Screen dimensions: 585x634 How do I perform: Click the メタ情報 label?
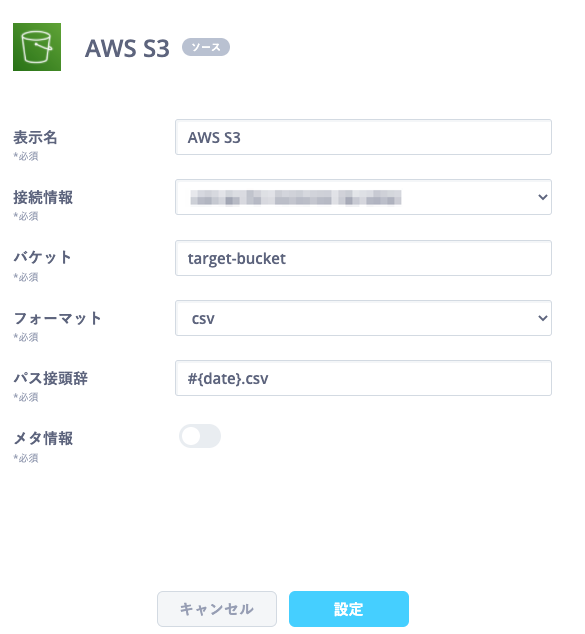point(43,438)
